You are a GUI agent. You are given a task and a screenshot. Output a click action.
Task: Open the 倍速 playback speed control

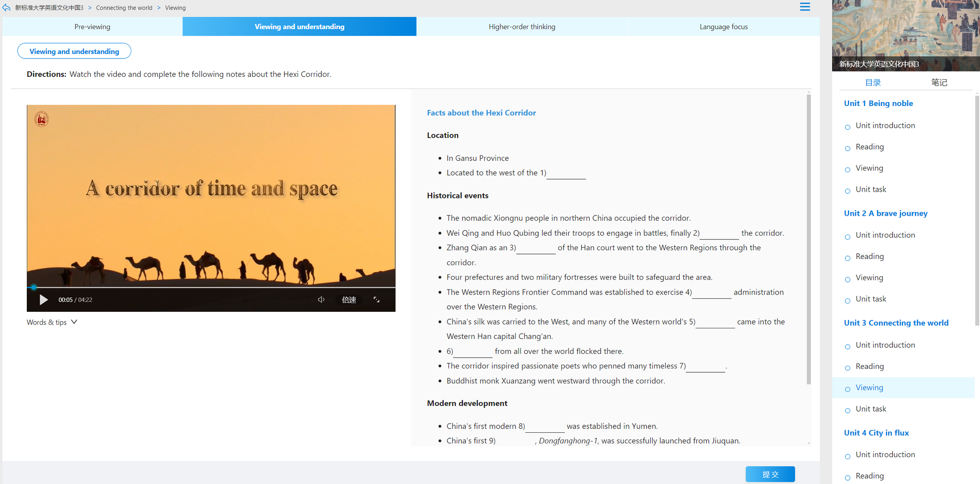click(x=349, y=300)
